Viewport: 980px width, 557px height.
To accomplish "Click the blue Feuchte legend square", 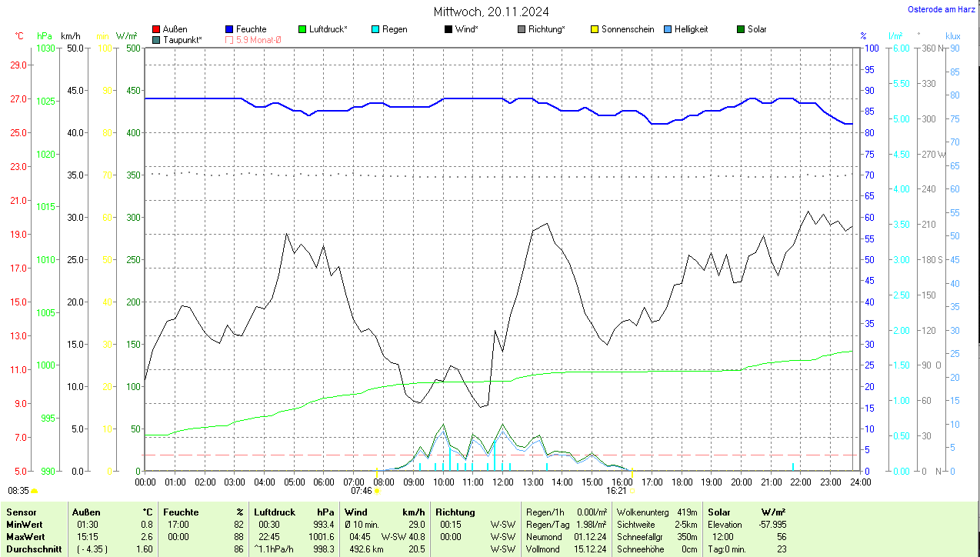I will (229, 29).
